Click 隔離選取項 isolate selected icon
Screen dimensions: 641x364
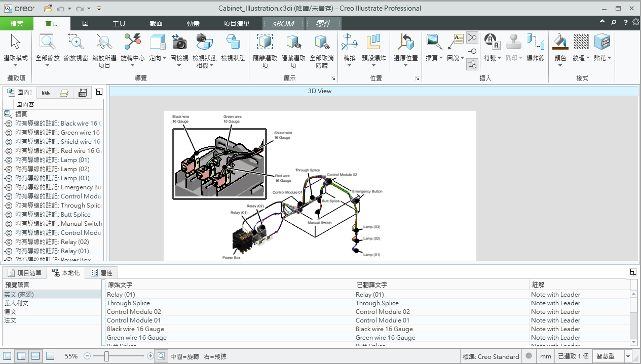pyautogui.click(x=265, y=43)
